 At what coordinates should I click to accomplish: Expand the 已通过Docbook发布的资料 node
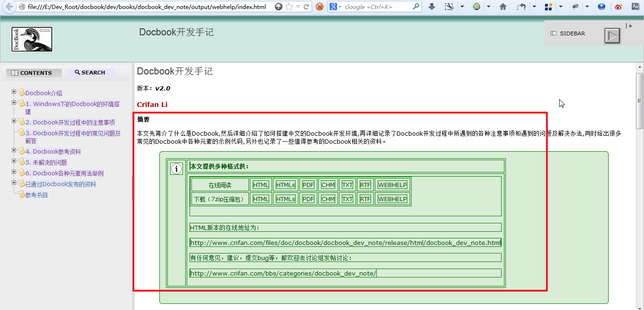14,183
